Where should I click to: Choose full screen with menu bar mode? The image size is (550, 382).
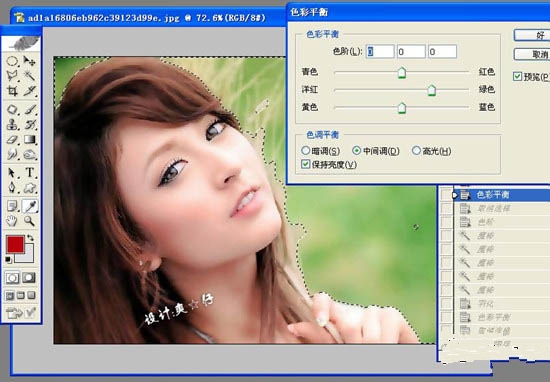coord(21,295)
